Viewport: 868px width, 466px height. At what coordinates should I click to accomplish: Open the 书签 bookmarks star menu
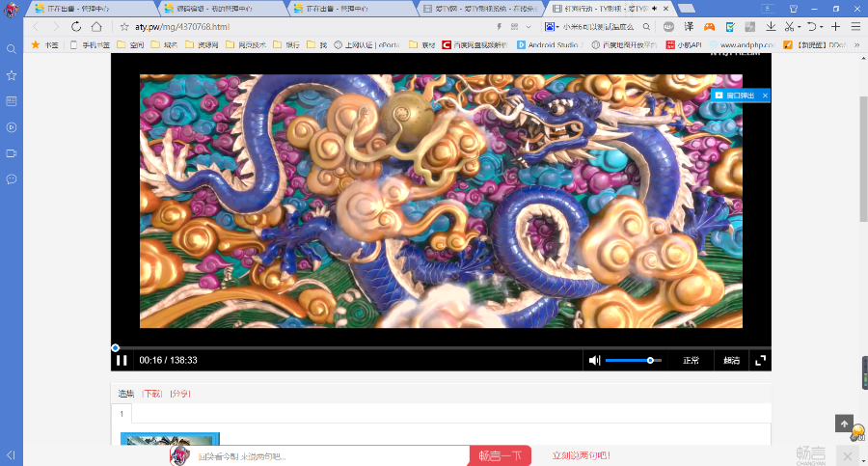(x=44, y=45)
